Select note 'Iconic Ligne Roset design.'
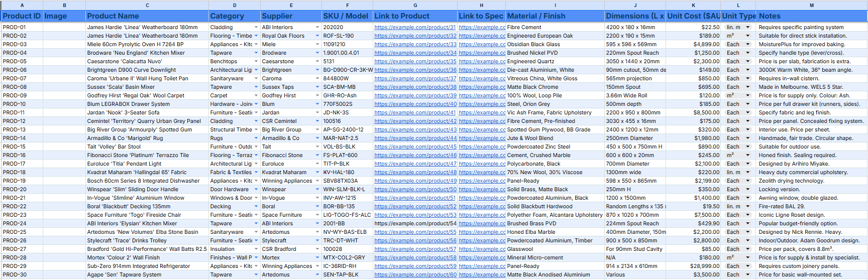The image size is (868, 280). coord(812,215)
